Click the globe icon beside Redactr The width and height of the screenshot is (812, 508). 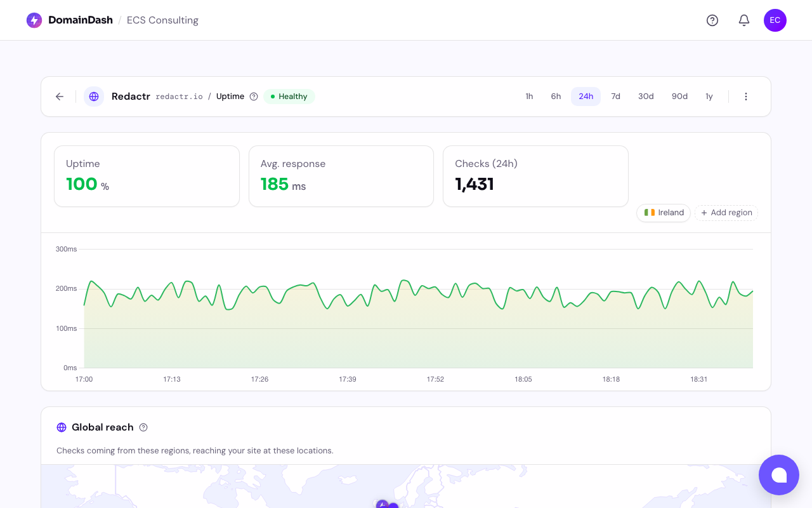tap(94, 97)
